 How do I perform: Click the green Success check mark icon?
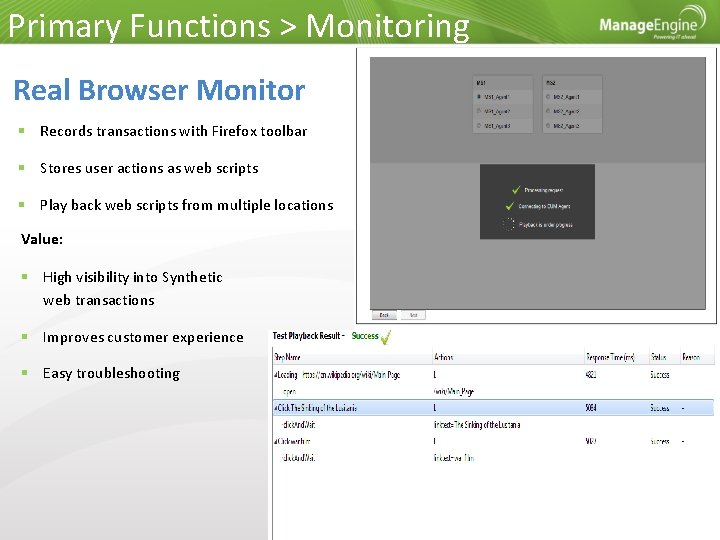click(x=386, y=337)
